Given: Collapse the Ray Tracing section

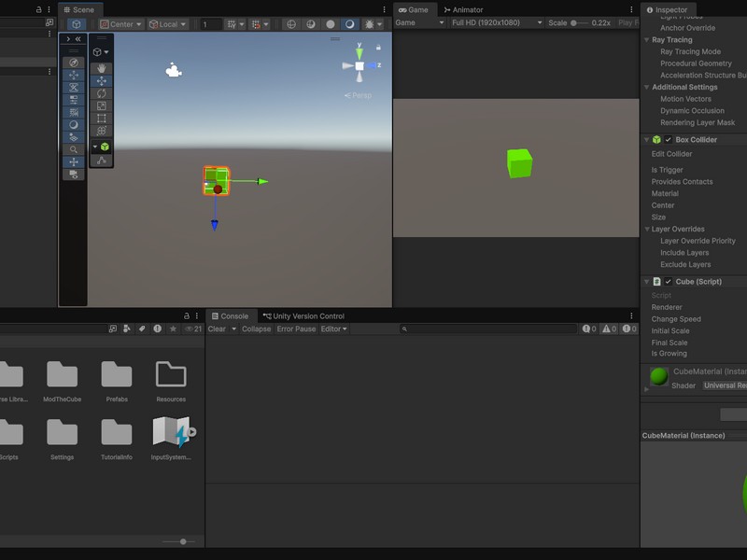Looking at the screenshot, I should 646,40.
